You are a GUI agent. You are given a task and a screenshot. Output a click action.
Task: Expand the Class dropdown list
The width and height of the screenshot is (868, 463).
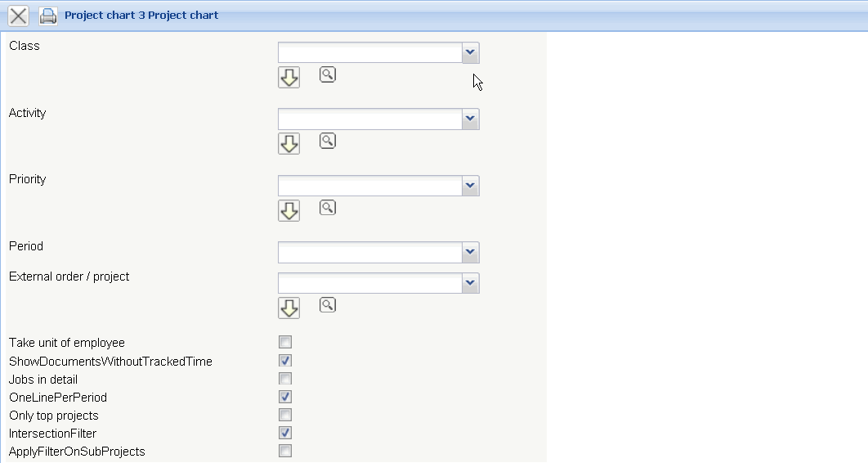(470, 53)
